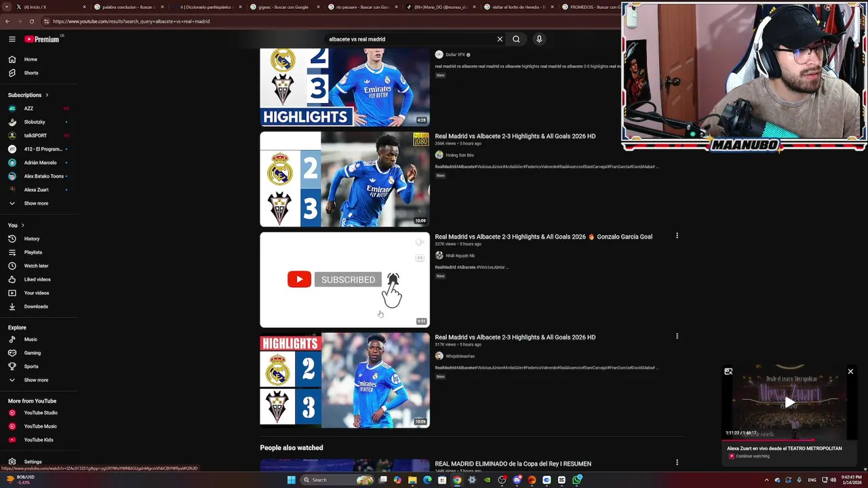Image resolution: width=868 pixels, height=488 pixels.
Task: Toggle mute on the hovered video preview
Action: (420, 242)
